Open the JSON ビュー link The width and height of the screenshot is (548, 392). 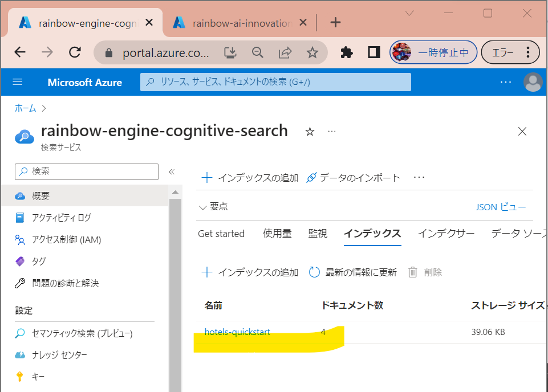pyautogui.click(x=501, y=207)
